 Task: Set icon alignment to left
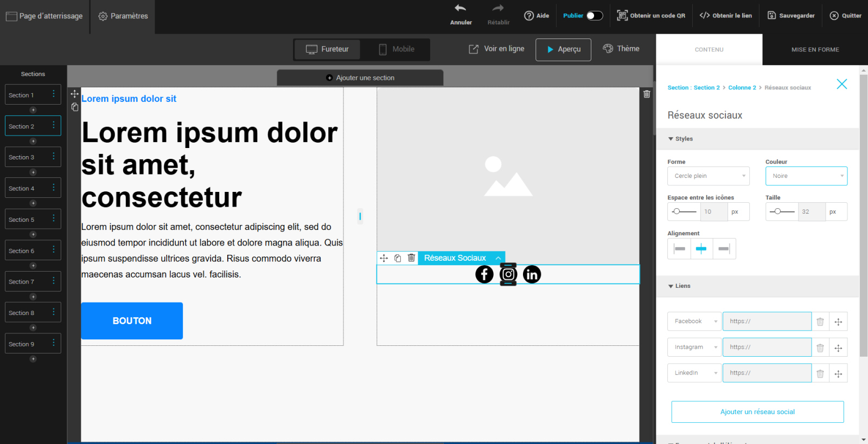679,249
